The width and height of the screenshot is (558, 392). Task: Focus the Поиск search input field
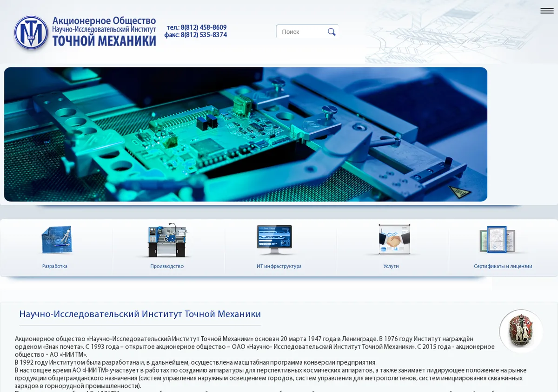tap(302, 32)
